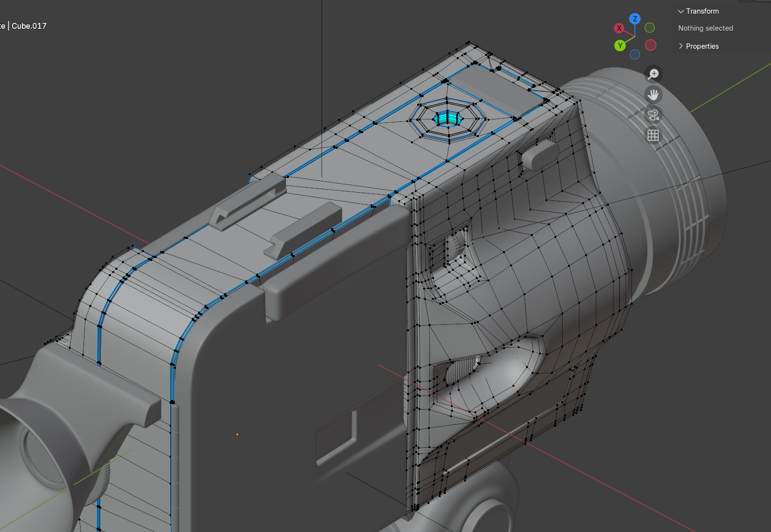Align view to the blue Z axis
Viewport: 771px width, 532px height.
pos(635,19)
